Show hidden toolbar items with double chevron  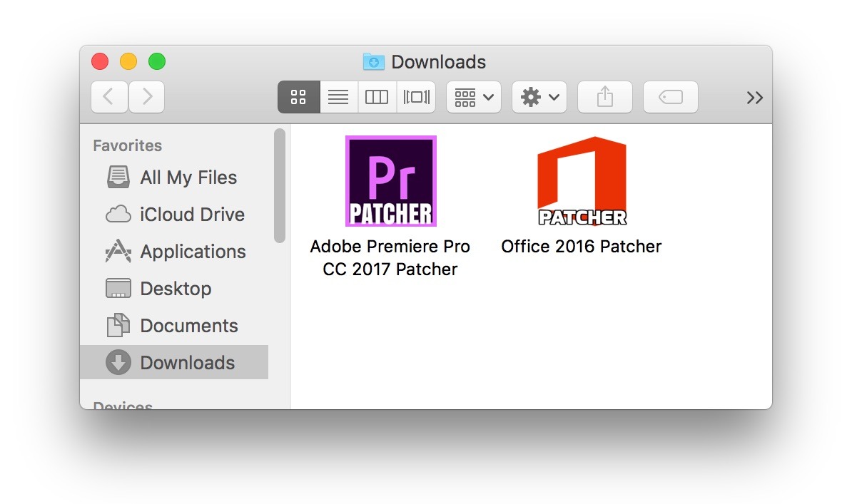(755, 98)
